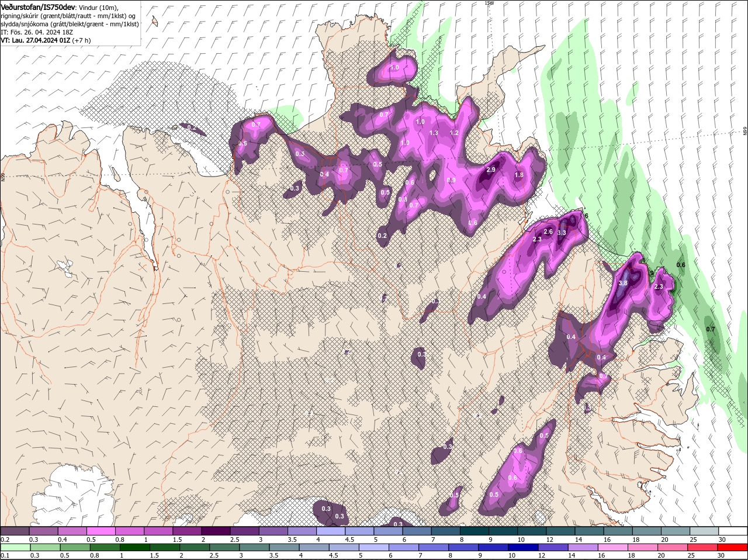Click the '1.2' snowfall value label
The width and height of the screenshot is (748, 560).
point(454,133)
